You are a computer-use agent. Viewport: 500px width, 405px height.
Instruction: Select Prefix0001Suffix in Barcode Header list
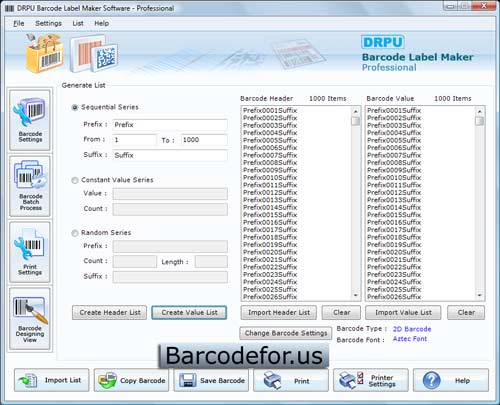[x=270, y=110]
